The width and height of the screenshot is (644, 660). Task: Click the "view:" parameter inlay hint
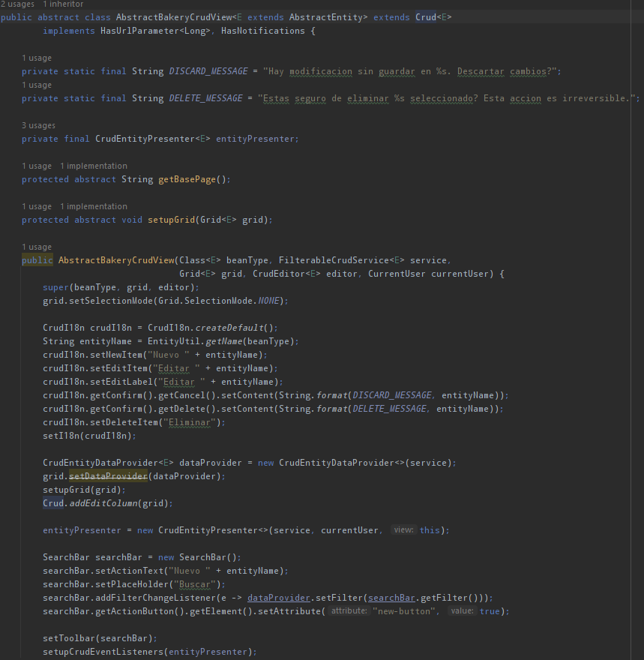403,530
